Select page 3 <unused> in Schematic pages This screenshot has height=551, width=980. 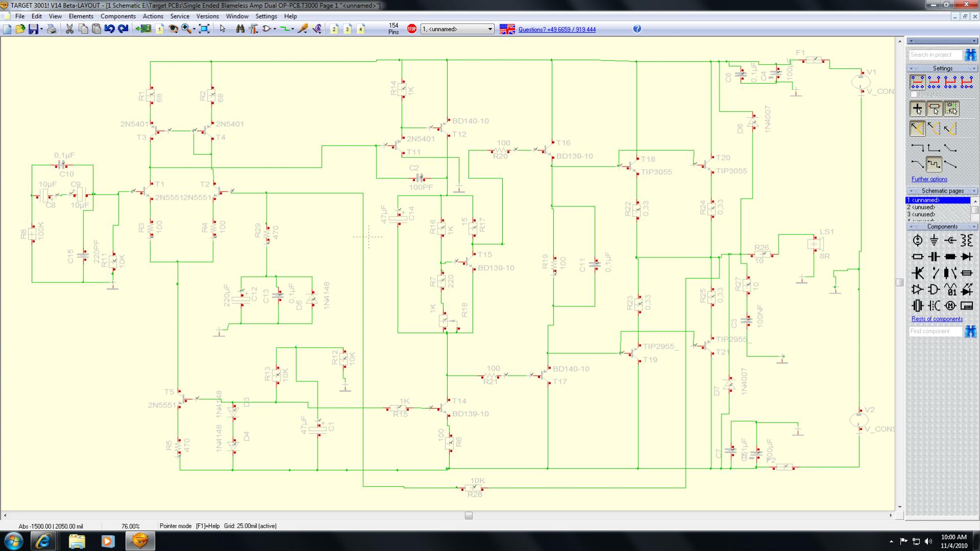tap(938, 214)
